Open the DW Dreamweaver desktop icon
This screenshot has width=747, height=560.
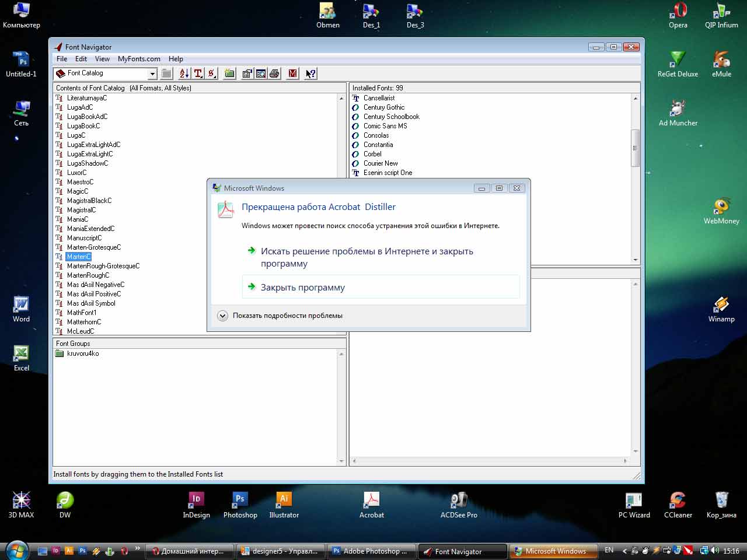65,505
